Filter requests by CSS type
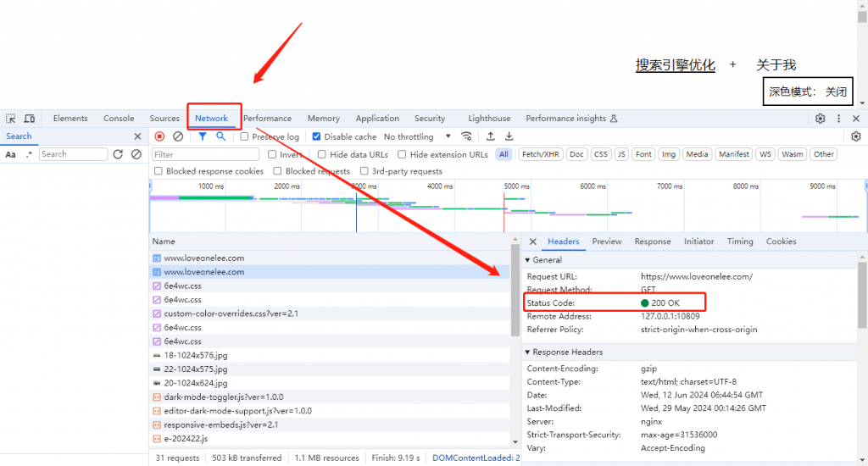This screenshot has width=868, height=466. pos(601,154)
